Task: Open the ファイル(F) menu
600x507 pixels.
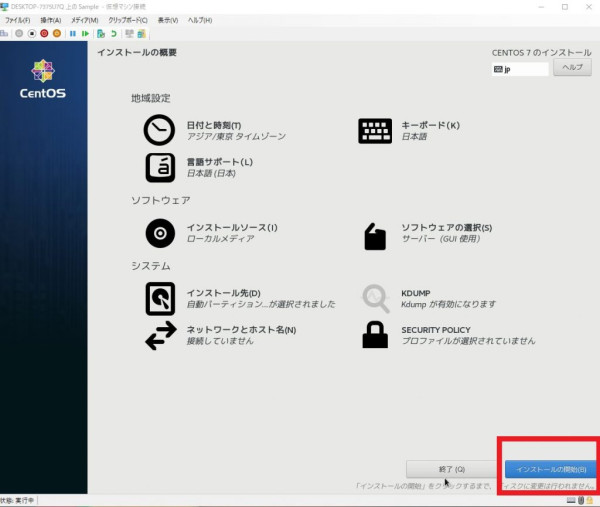Action: (x=18, y=20)
